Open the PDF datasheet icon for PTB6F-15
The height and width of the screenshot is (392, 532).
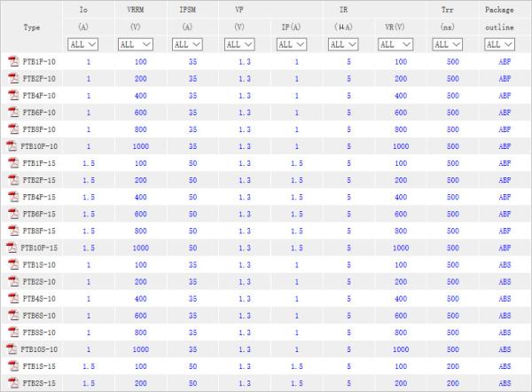(13, 214)
